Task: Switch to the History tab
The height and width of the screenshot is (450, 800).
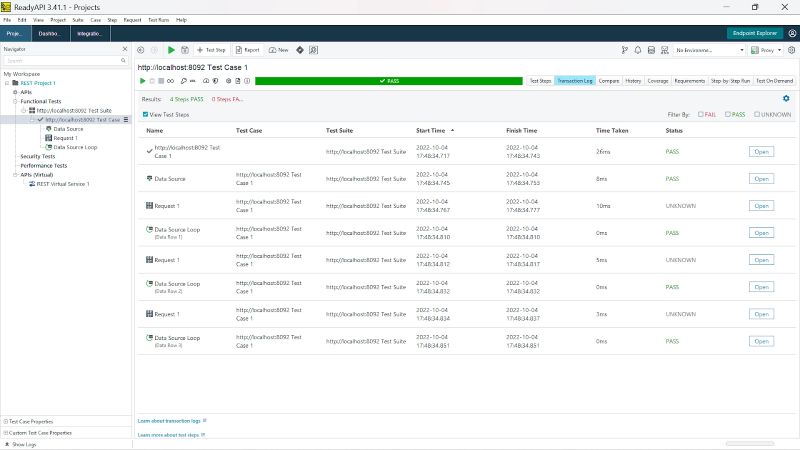Action: (x=633, y=81)
